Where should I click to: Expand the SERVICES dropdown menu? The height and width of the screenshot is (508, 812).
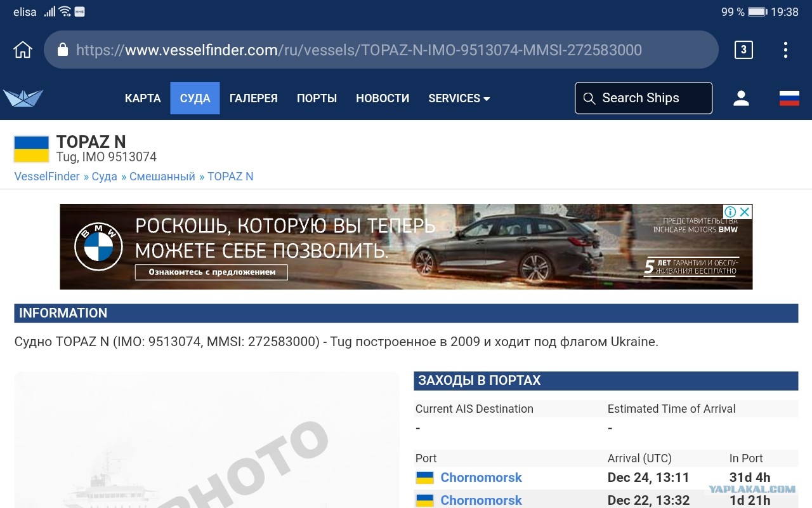tap(459, 98)
